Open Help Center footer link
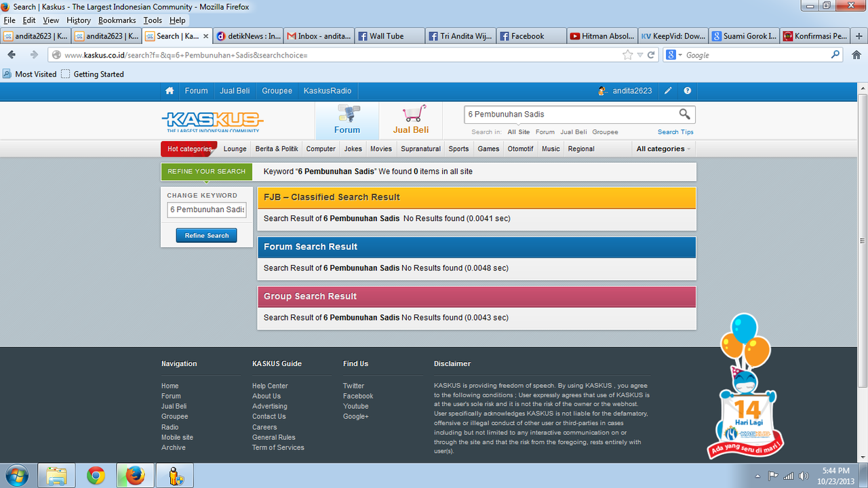Image resolution: width=868 pixels, height=488 pixels. pos(270,386)
